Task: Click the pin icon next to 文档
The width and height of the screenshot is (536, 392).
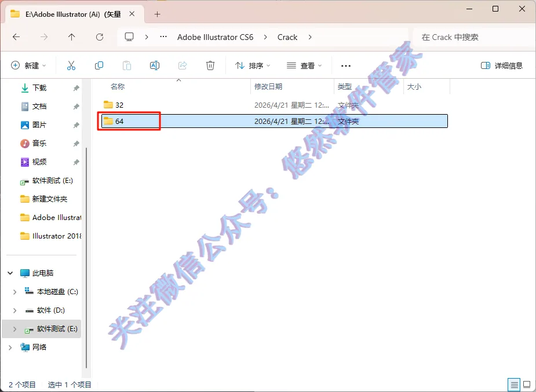Action: [76, 107]
